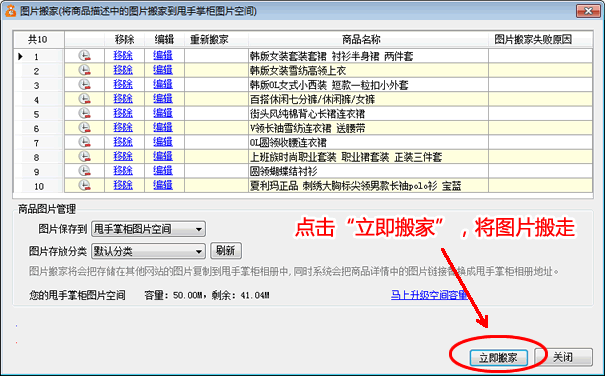This screenshot has height=376, width=605.
Task: Click the 刷新 button
Action: point(226,251)
